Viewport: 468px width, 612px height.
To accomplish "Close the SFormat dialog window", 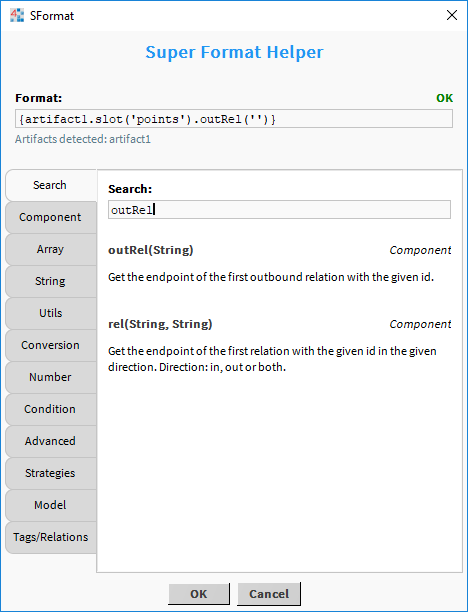I will [x=452, y=16].
